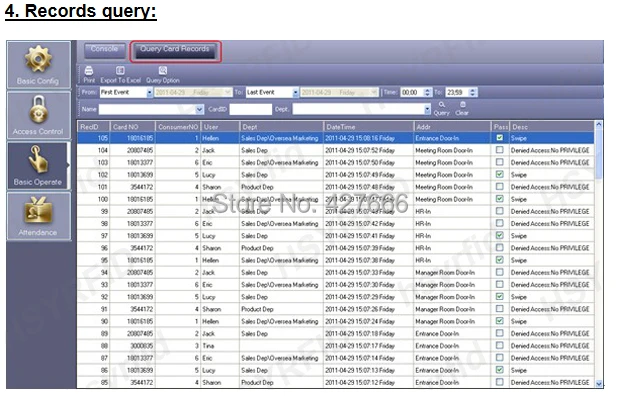
Task: Sort by the Dept column header
Action: coord(281,127)
